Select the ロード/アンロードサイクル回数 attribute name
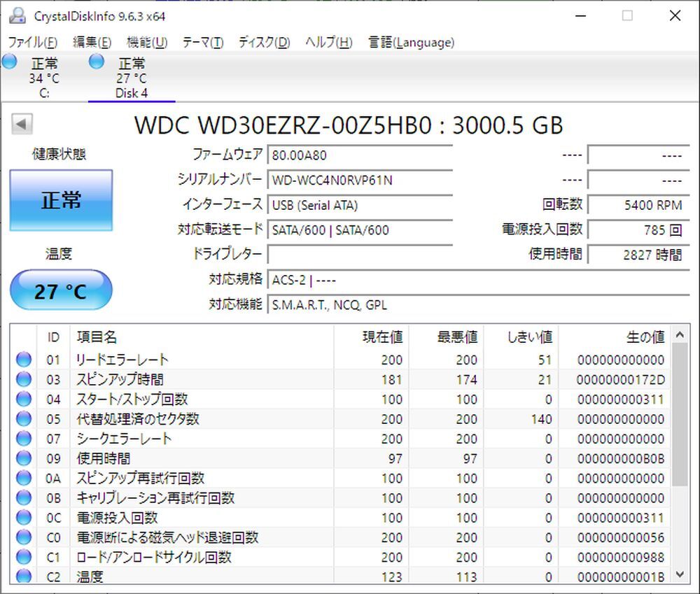The height and width of the screenshot is (594, 700). (x=153, y=557)
